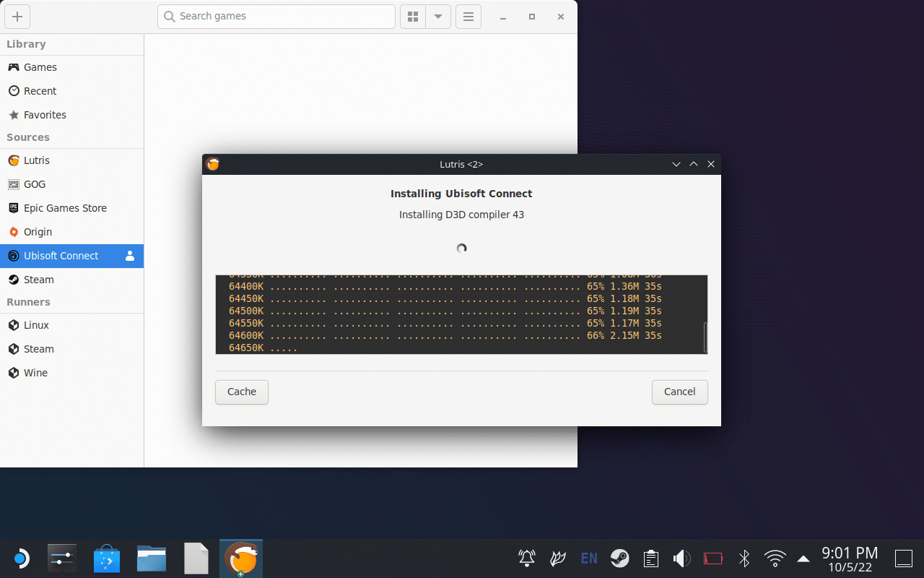Screen dimensions: 924x578
Task: Click the EN keyboard layout indicator
Action: pos(589,558)
